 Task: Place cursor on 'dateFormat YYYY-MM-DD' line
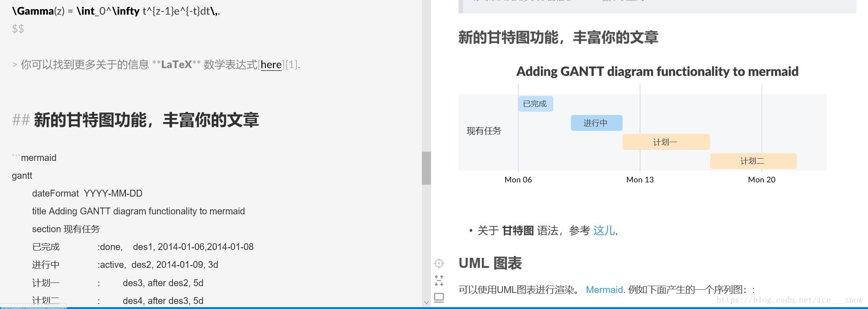point(87,193)
